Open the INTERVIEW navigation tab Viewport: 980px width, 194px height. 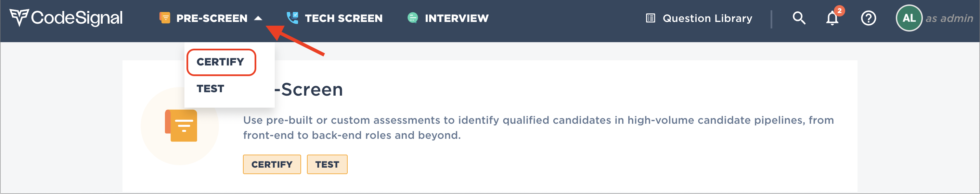[x=456, y=18]
